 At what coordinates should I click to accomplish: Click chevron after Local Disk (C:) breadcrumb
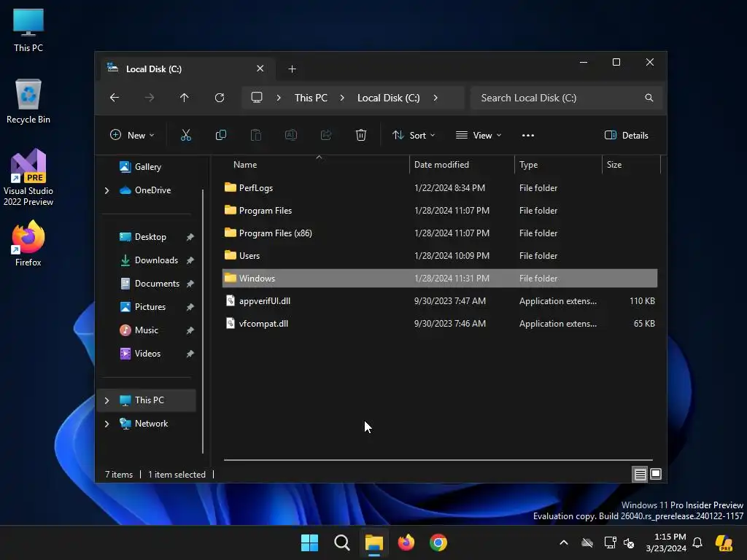coord(436,98)
